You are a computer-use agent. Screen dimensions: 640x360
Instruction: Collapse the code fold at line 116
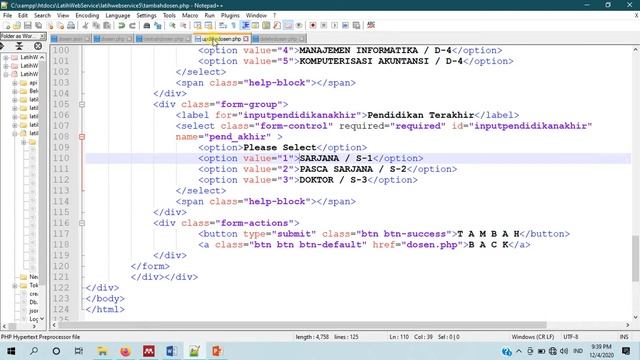(82, 223)
